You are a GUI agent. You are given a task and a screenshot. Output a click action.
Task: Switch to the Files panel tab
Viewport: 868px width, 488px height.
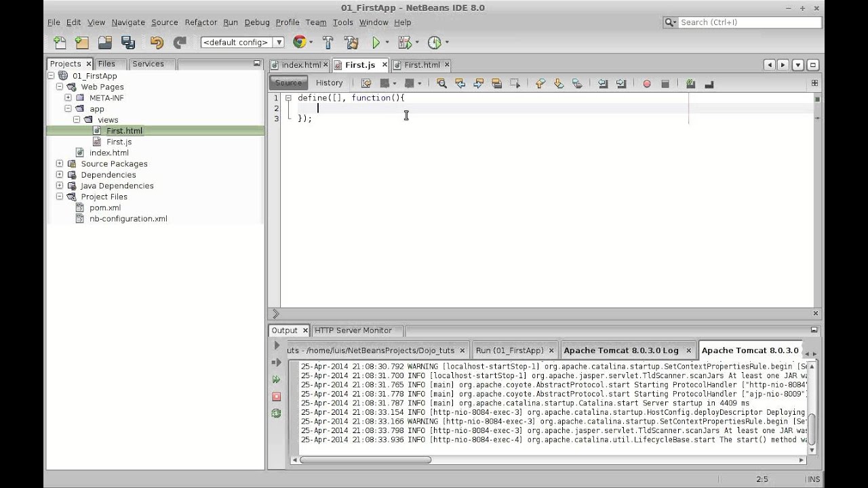click(x=106, y=64)
